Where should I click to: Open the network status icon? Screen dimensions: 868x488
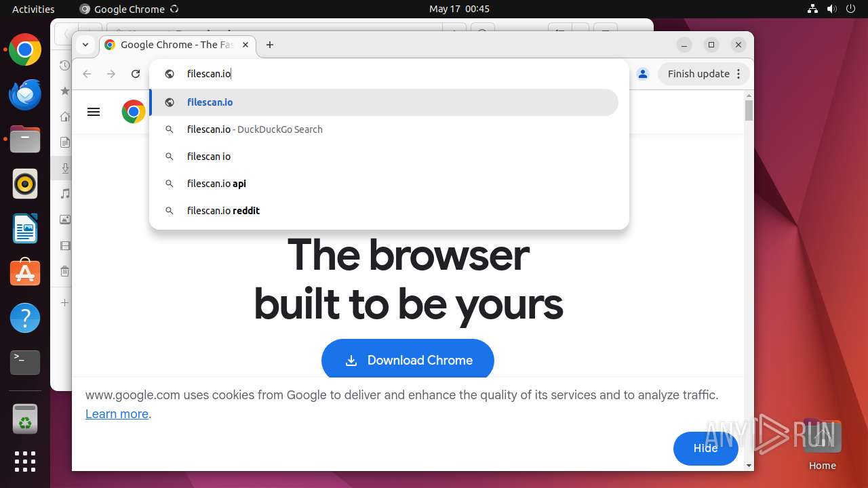(x=813, y=9)
